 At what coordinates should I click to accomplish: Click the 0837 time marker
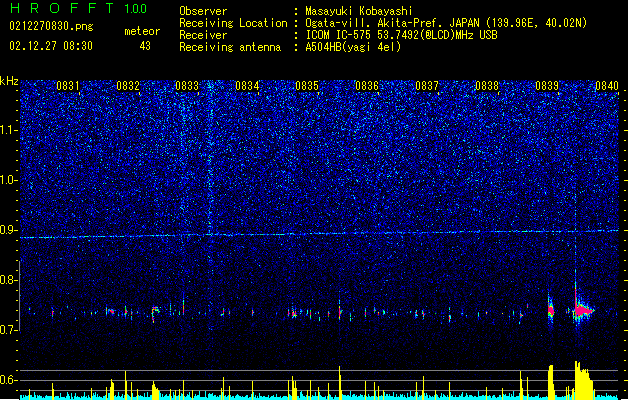(x=427, y=86)
